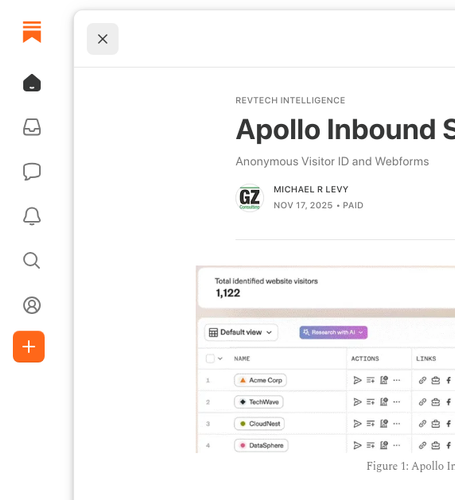
Task: Click the Figure 1 caption text
Action: [411, 466]
